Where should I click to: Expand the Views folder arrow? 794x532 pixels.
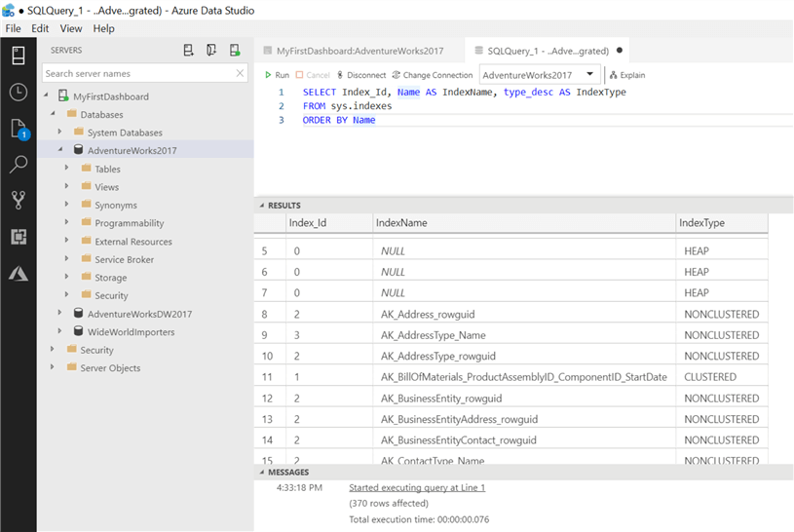(x=67, y=186)
